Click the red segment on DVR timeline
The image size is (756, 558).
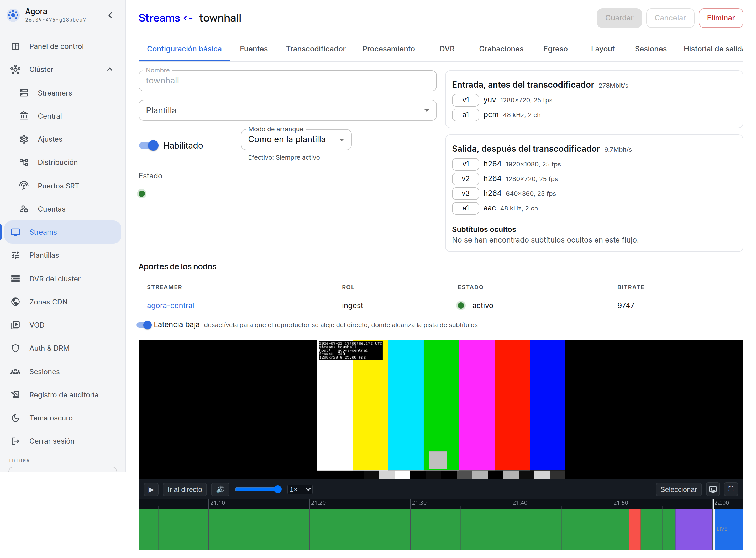pos(635,529)
